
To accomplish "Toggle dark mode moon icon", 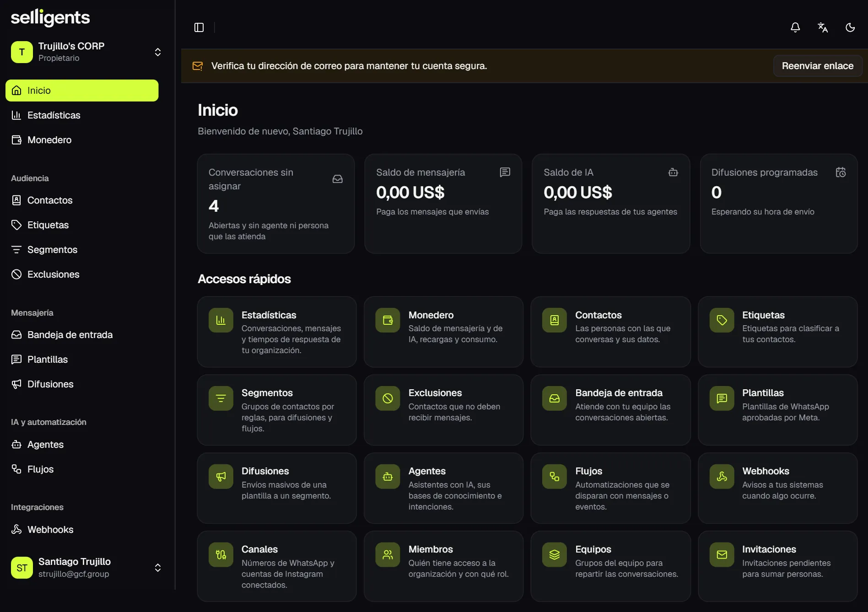I will pyautogui.click(x=850, y=27).
